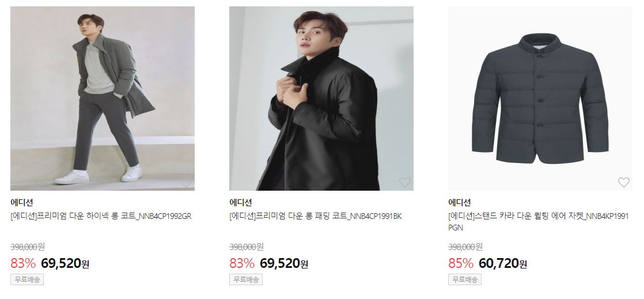The image size is (644, 299).
Task: Click the heart icon on the quilting air jacket
Action: [x=623, y=182]
